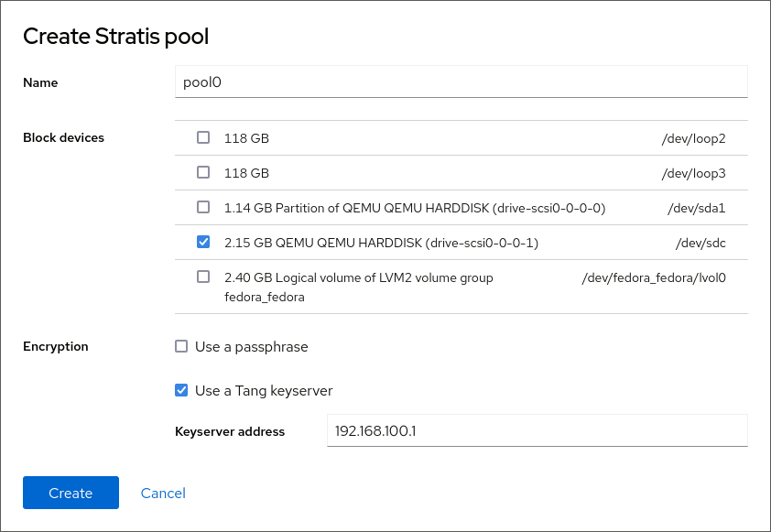
Task: Enable the Use a passphrase checkbox
Action: [181, 346]
